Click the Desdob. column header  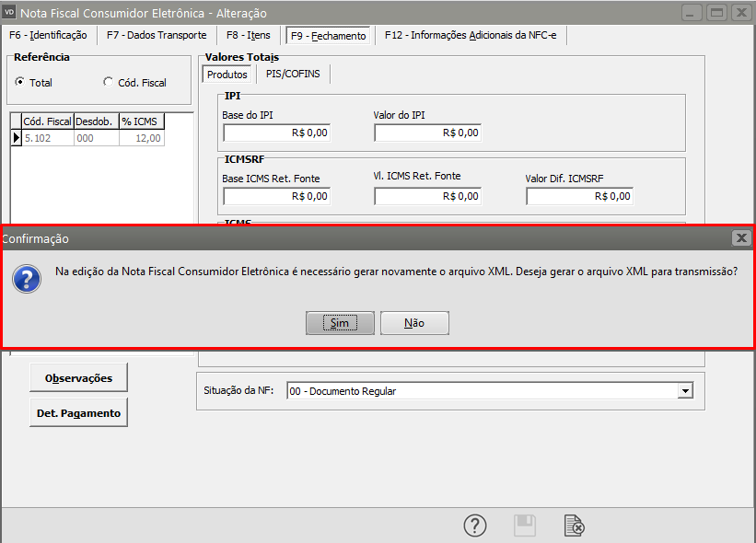[x=97, y=121]
